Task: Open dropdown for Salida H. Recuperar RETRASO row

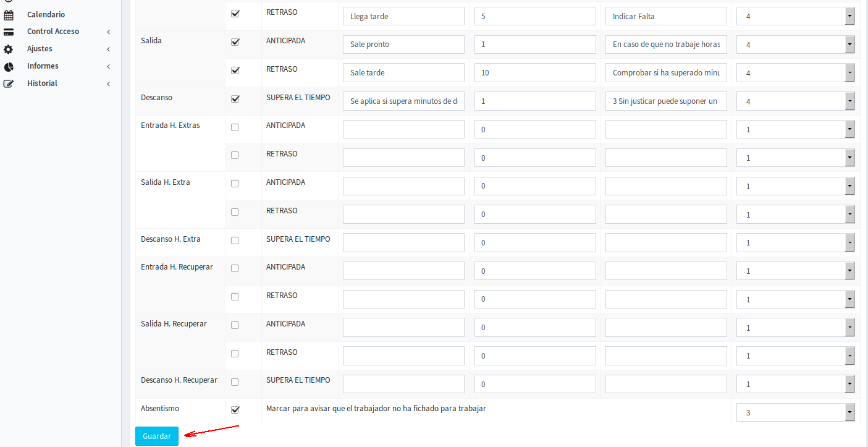Action: [x=796, y=355]
